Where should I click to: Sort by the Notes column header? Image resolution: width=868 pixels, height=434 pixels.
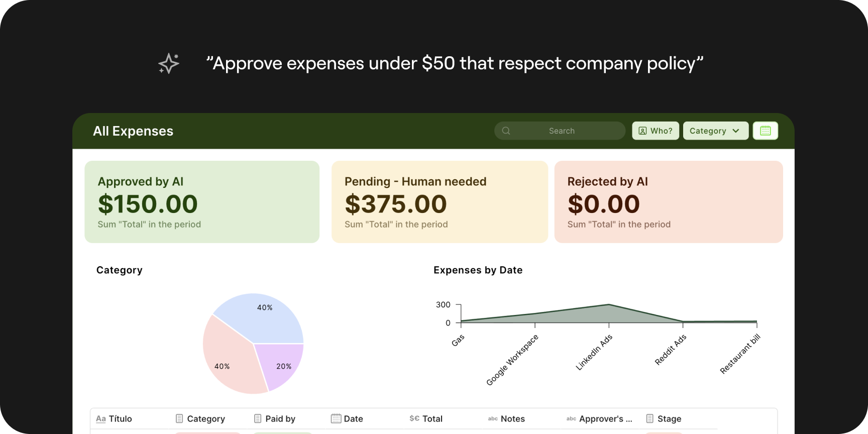point(512,418)
